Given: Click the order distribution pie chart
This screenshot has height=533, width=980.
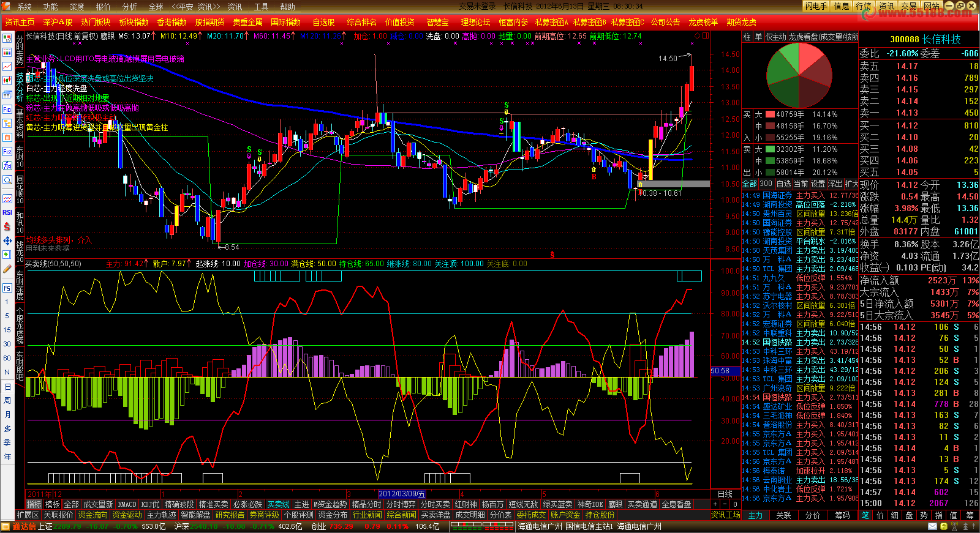Looking at the screenshot, I should click(799, 75).
